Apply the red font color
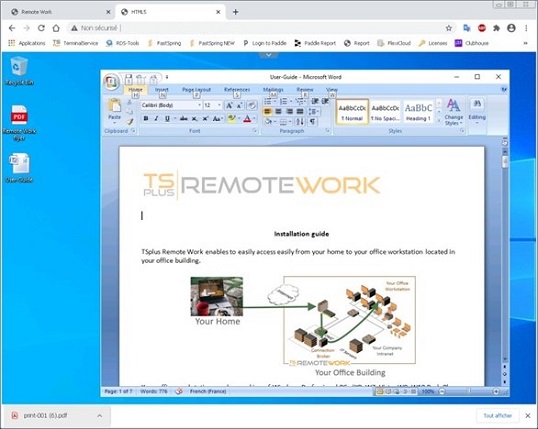The image size is (538, 429). tap(247, 119)
